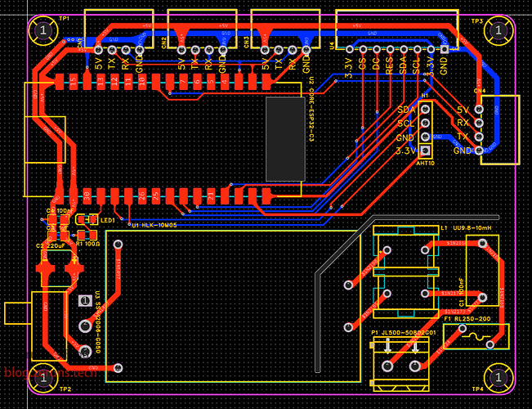Select the black ESP32-C3 chip rectangle
532x409 pixels.
[x=286, y=137]
